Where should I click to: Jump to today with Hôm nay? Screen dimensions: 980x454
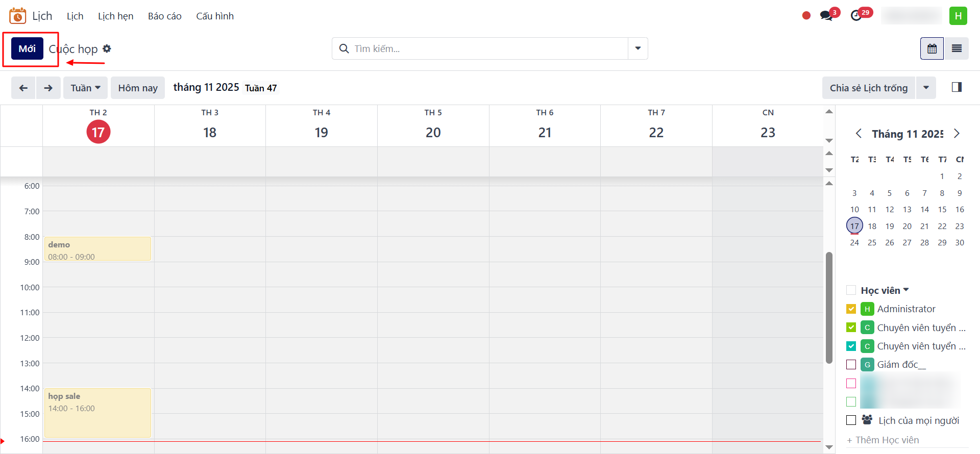tap(138, 88)
